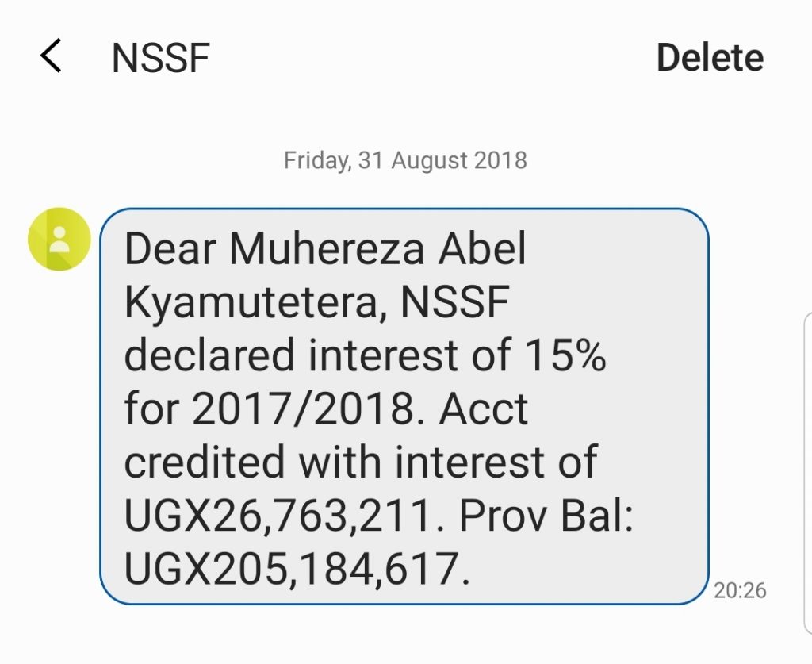Click the surname "Kyamutetera," in the message
The image size is (812, 664).
255,303
